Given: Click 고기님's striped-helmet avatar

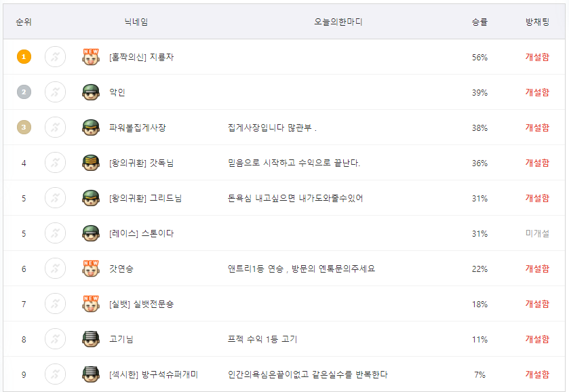Looking at the screenshot, I should click(x=91, y=339).
